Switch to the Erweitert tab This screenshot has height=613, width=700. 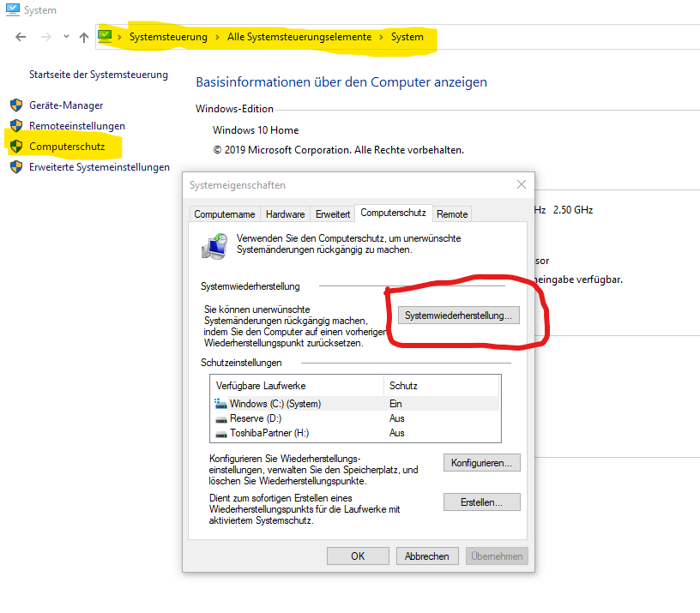[x=333, y=214]
